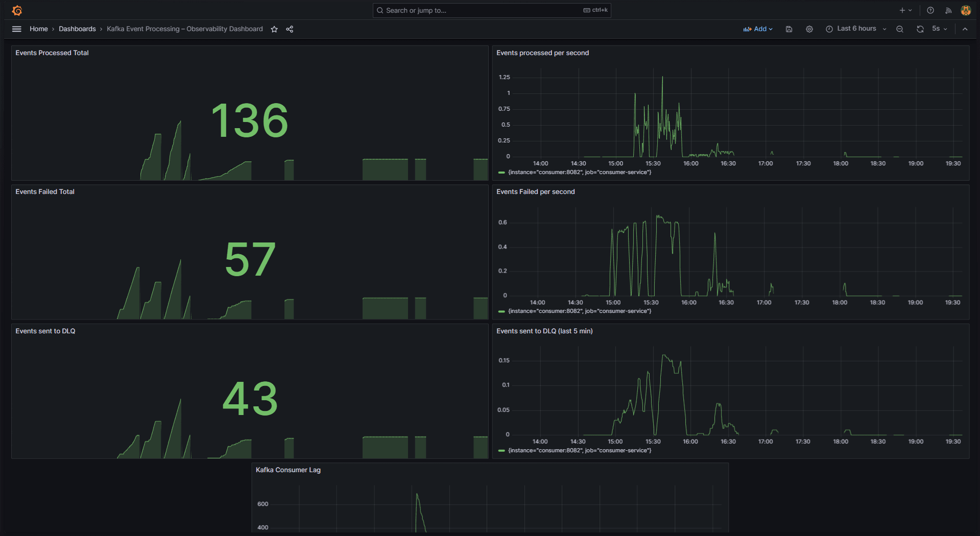
Task: Click the Grafana logo icon
Action: click(x=17, y=10)
